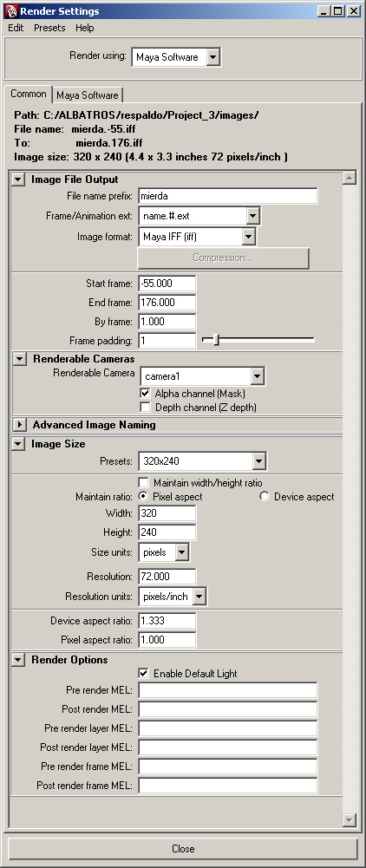Open the Resolution units dropdown
This screenshot has width=366, height=868.
pyautogui.click(x=173, y=597)
